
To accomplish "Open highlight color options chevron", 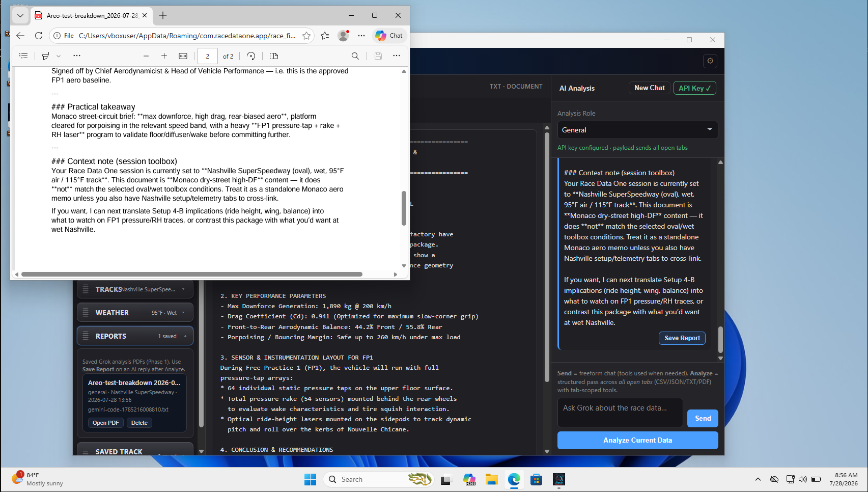I will [x=59, y=56].
